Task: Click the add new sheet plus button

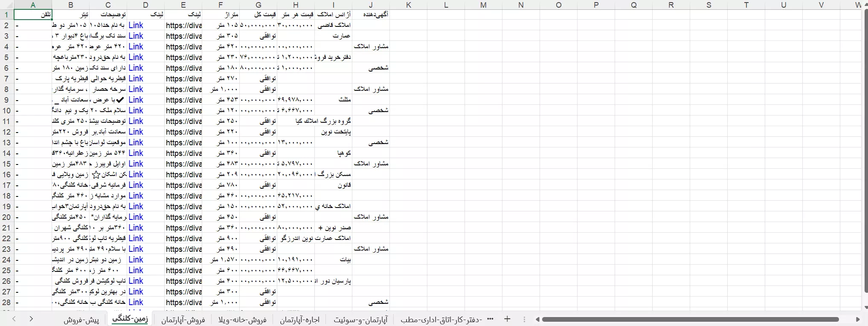Action: (507, 319)
